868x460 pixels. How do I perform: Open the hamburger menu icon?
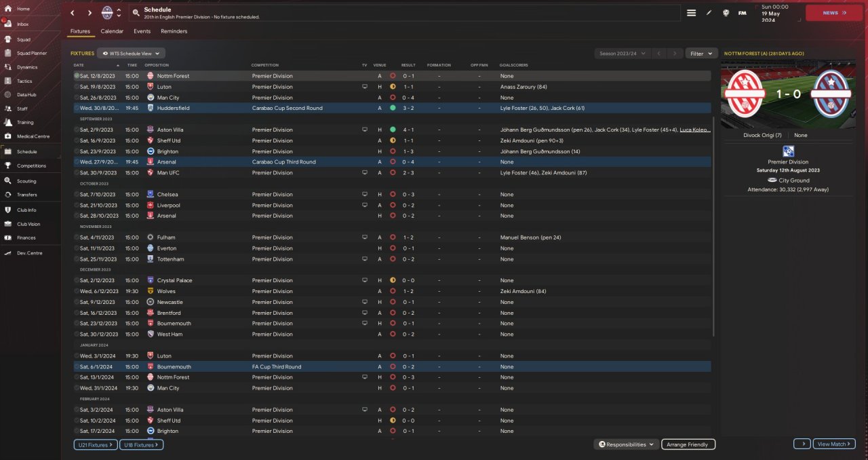click(691, 13)
